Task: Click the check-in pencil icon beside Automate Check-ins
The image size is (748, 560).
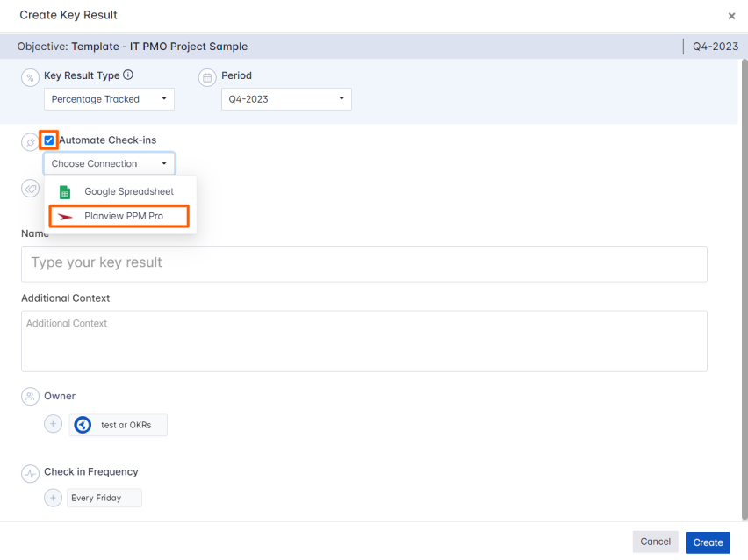Action: (30, 140)
